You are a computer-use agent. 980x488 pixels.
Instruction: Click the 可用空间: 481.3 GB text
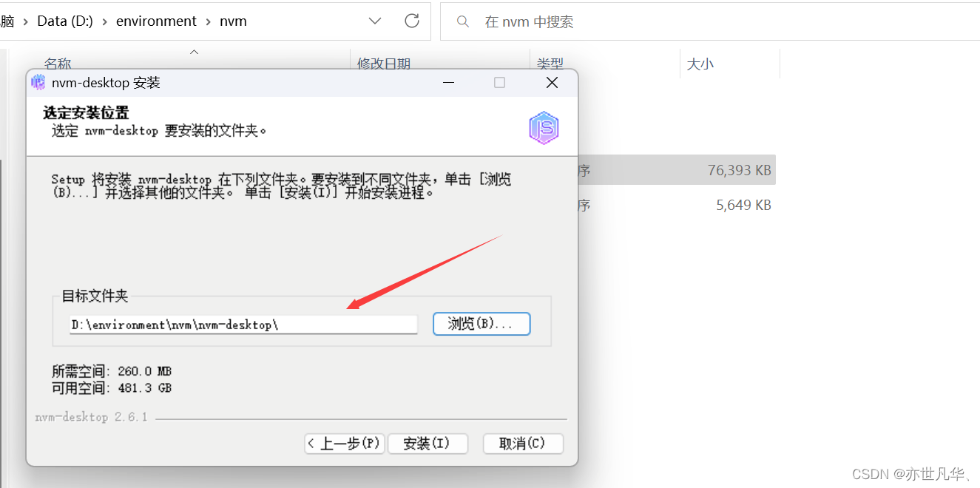coord(112,387)
